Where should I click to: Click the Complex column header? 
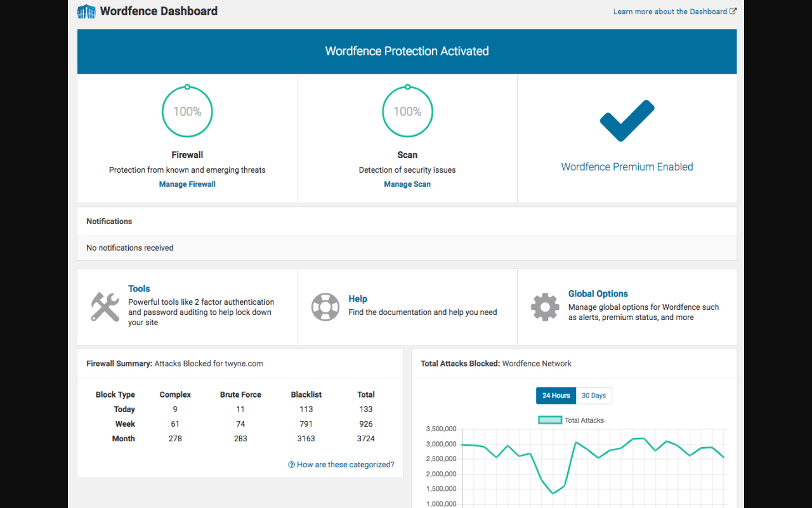click(x=175, y=395)
